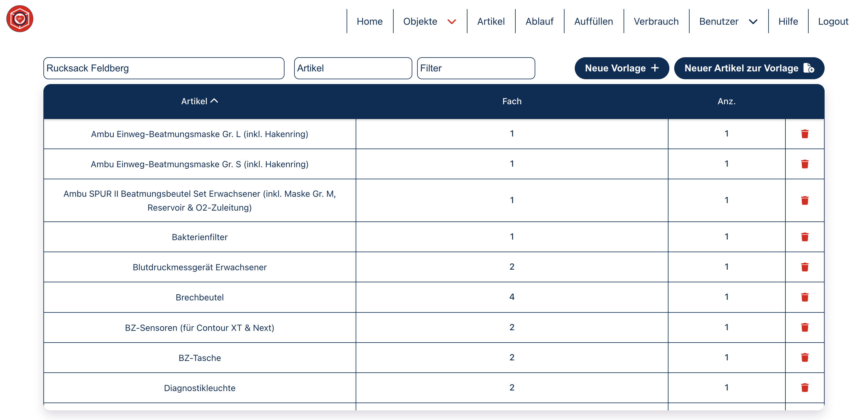Click the Logout link
The image size is (868, 420).
833,22
